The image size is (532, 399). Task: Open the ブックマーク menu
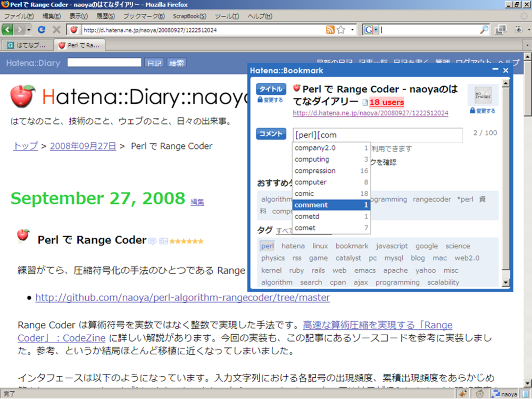pos(144,16)
